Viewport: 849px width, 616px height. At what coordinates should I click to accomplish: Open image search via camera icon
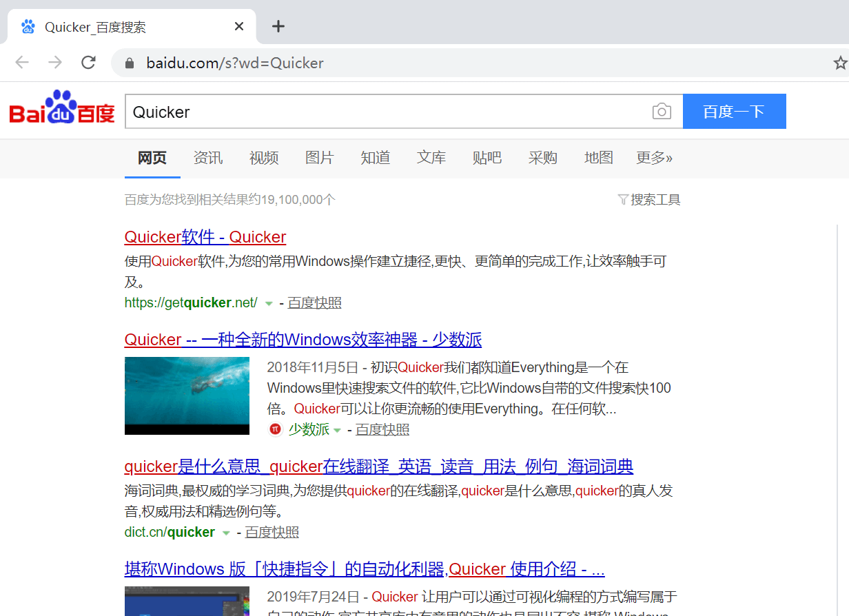[662, 111]
